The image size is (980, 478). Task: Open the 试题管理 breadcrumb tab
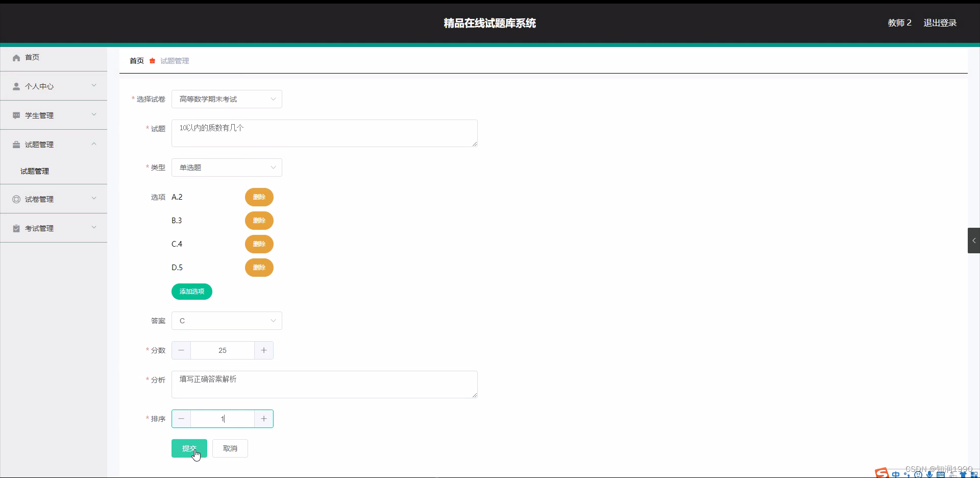coord(174,60)
